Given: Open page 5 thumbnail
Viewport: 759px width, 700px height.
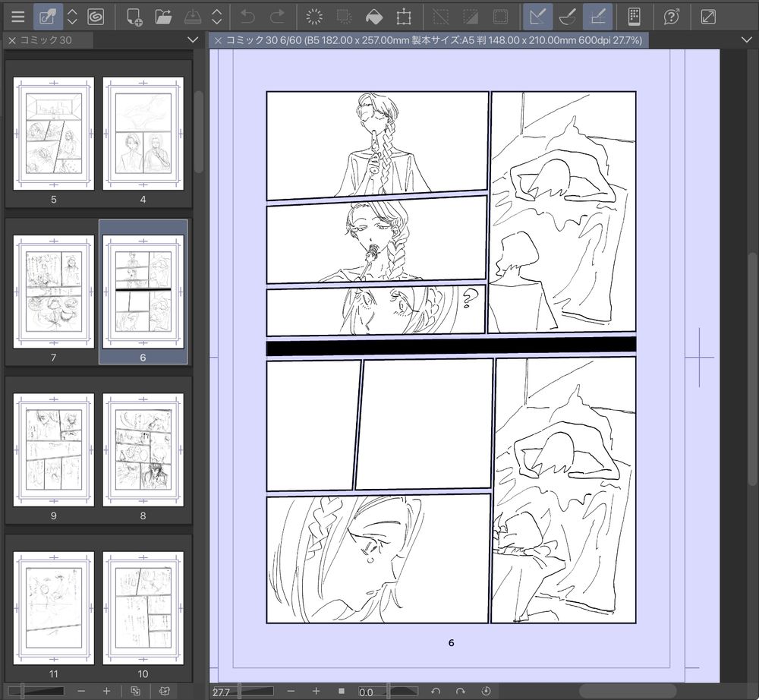Looking at the screenshot, I should (x=54, y=134).
